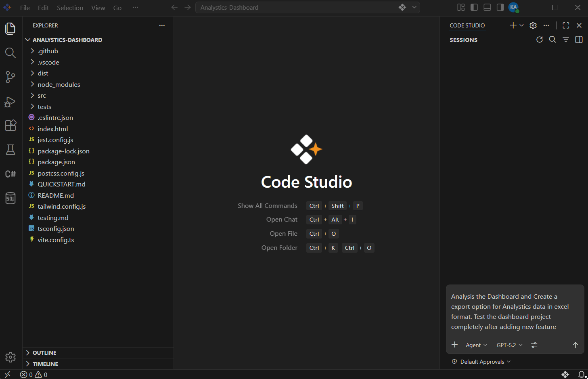
Task: Open the Search view in activity bar
Action: (10, 53)
